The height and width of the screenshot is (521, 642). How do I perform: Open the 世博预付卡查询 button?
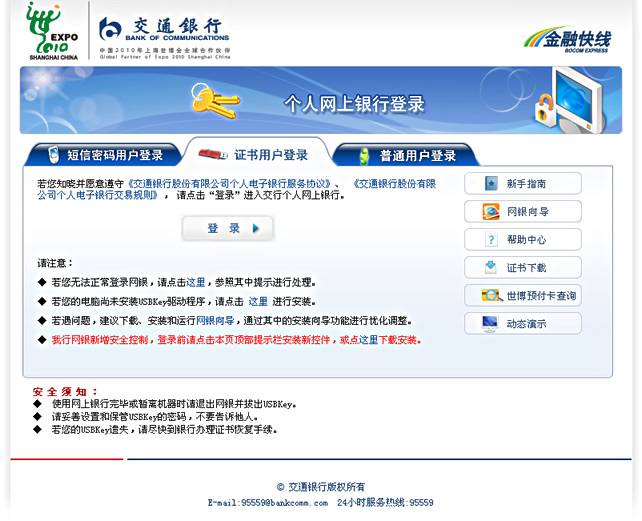click(x=523, y=295)
